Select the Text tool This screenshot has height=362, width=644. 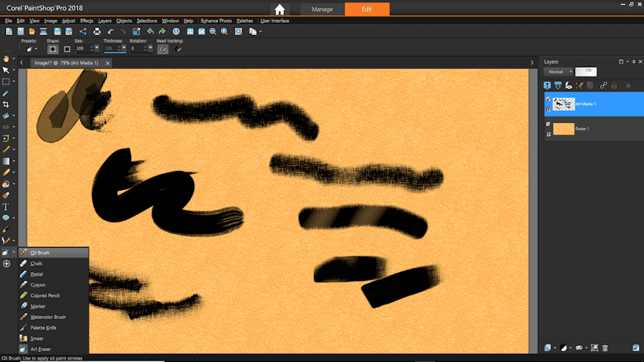6,206
